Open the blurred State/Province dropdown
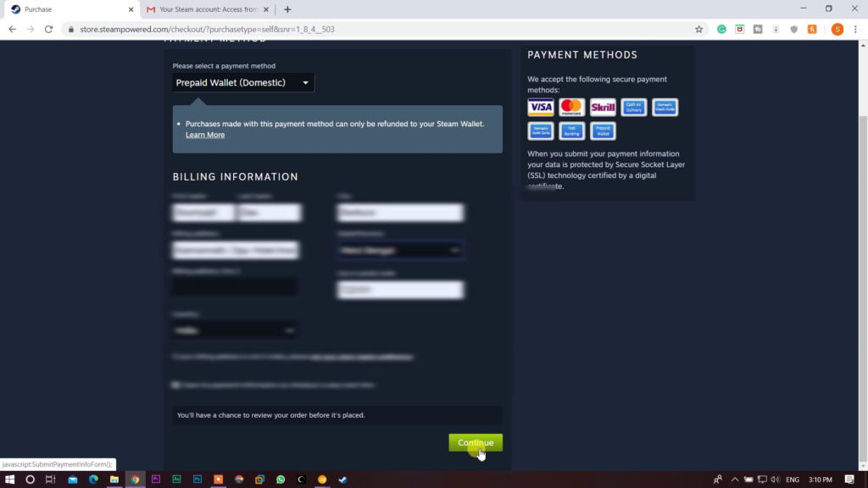868x488 pixels. click(x=400, y=250)
